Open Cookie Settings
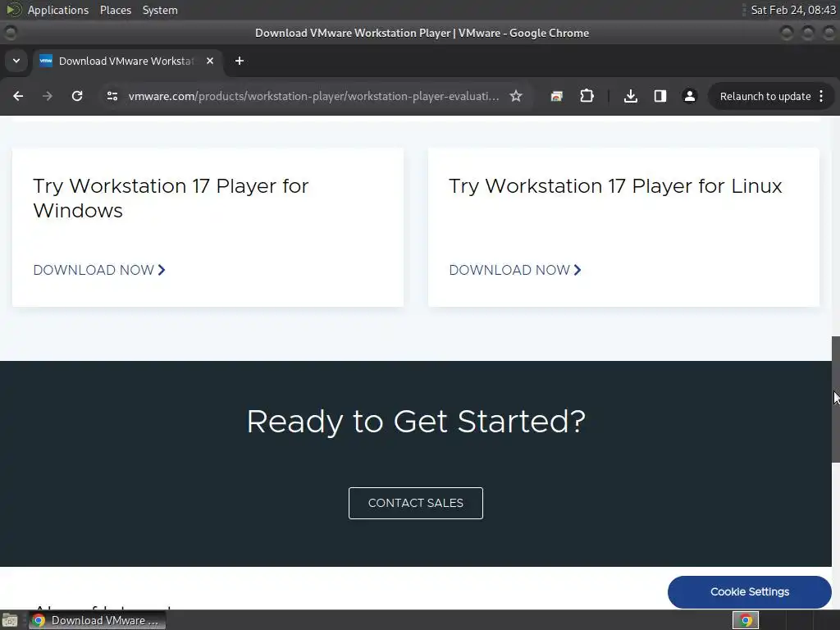 pos(750,592)
